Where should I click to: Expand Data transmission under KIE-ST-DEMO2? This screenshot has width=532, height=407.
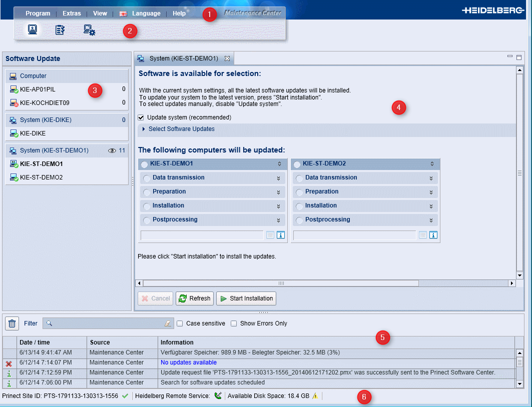pos(431,178)
